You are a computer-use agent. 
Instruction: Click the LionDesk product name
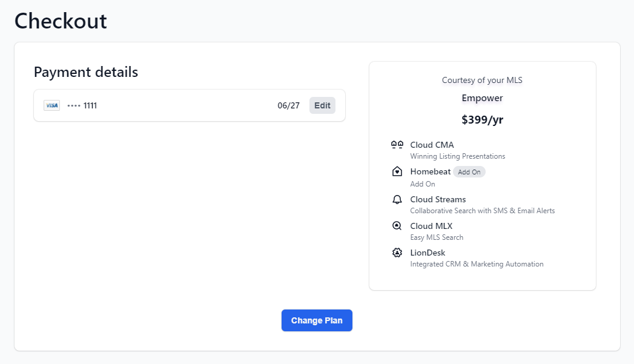[x=428, y=252]
